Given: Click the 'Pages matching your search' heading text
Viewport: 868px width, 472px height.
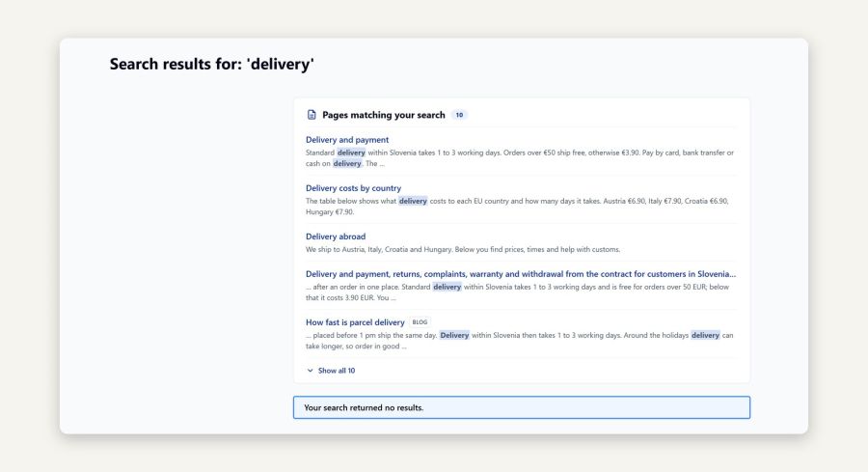Looking at the screenshot, I should tap(384, 115).
